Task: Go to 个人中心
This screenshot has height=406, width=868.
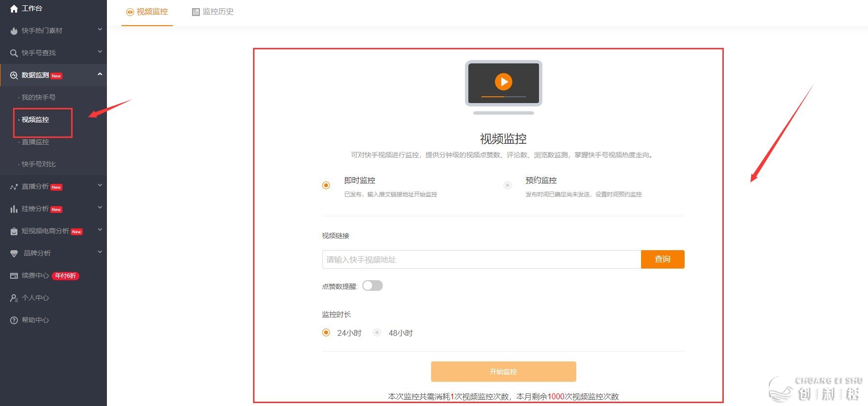Action: coord(35,298)
